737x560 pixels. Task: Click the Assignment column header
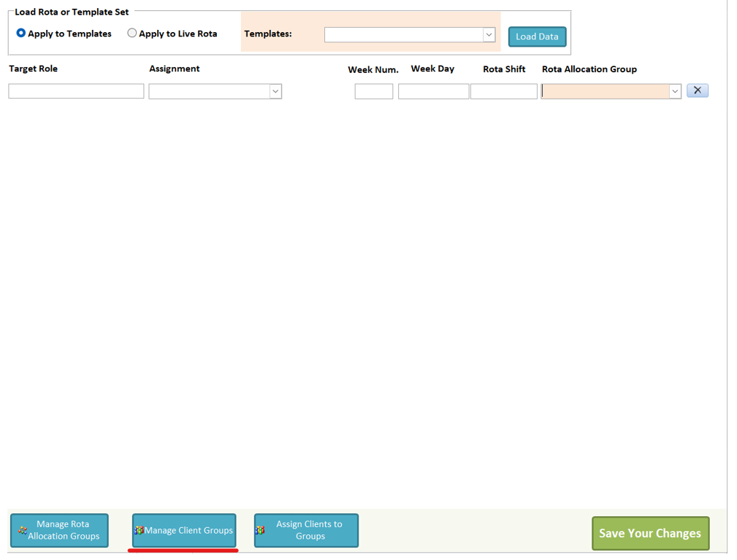coord(175,69)
